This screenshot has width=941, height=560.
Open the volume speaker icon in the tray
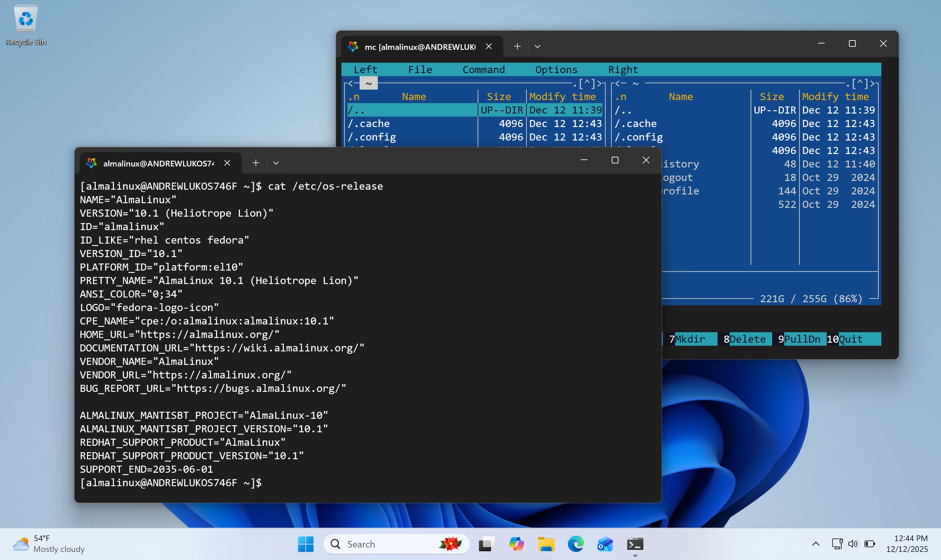853,544
